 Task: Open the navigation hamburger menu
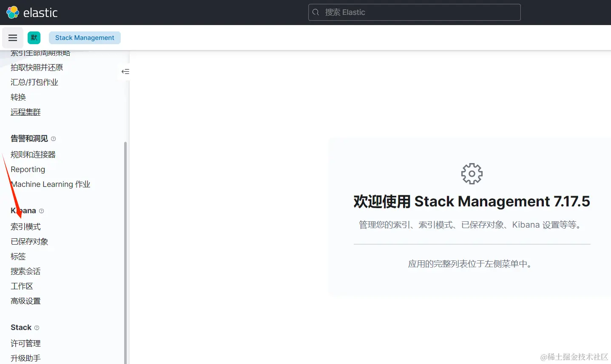pos(12,37)
